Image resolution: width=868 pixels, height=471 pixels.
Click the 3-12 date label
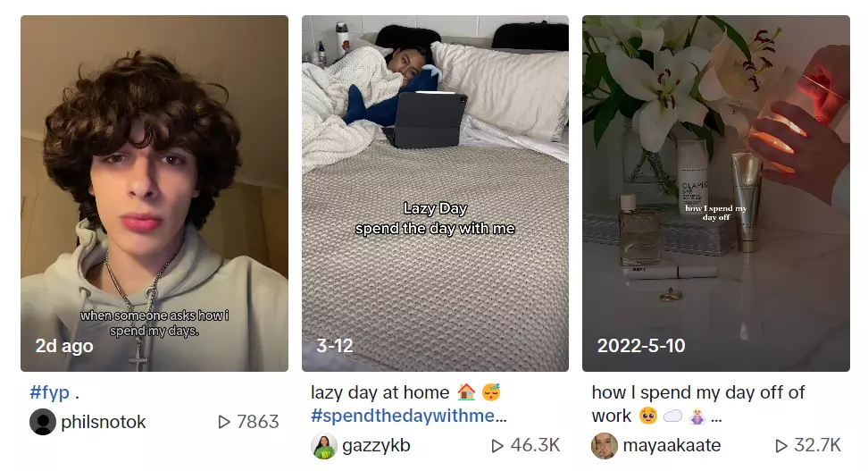click(x=334, y=346)
